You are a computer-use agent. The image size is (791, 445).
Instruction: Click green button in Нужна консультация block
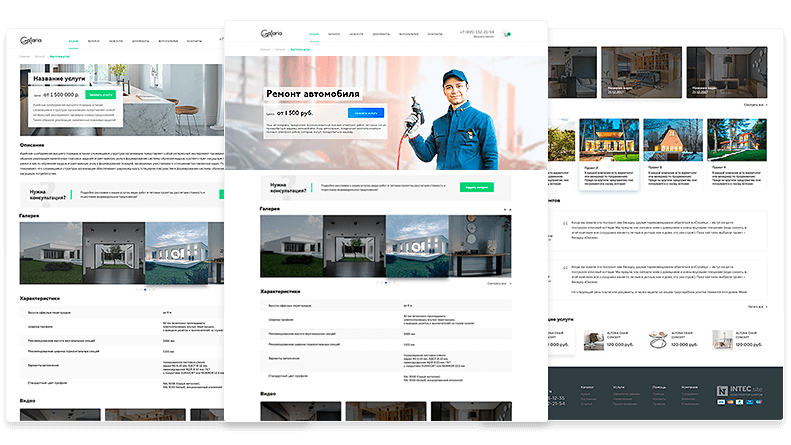click(x=477, y=187)
